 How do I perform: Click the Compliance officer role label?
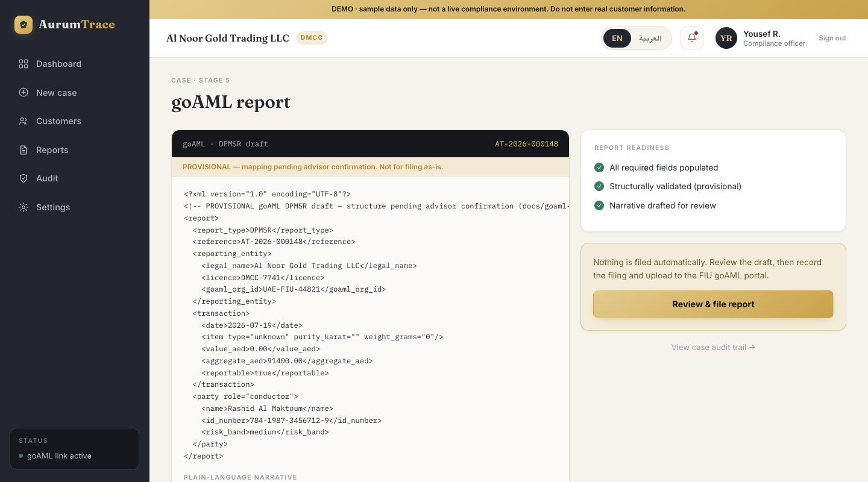(x=774, y=43)
